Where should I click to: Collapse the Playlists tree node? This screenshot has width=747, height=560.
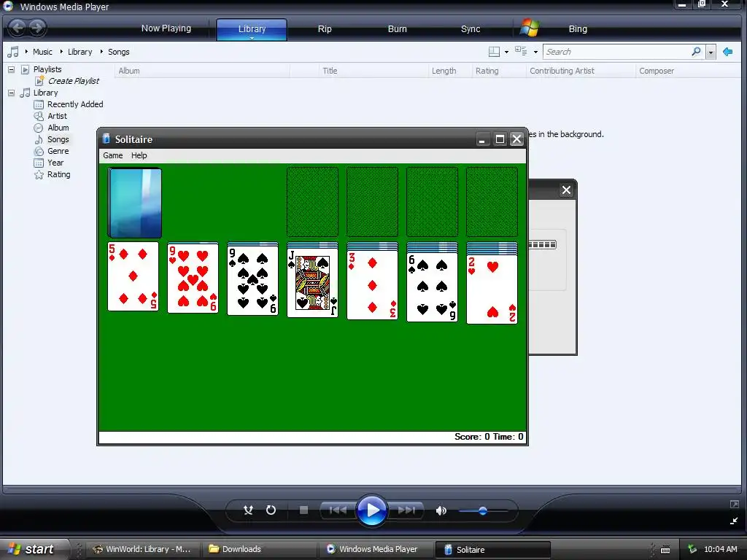[12, 69]
